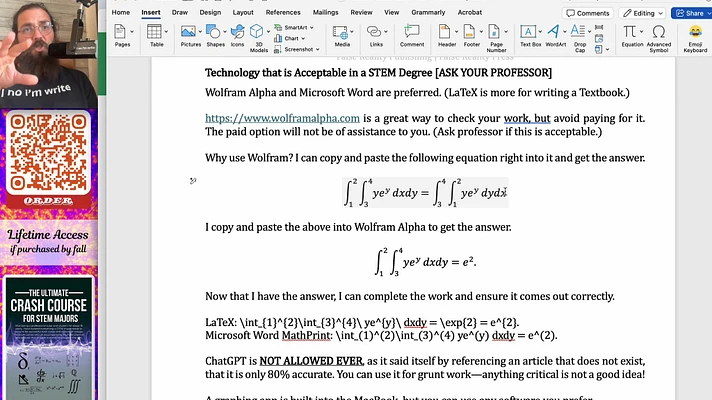Go to the Mailings tab

coord(325,12)
